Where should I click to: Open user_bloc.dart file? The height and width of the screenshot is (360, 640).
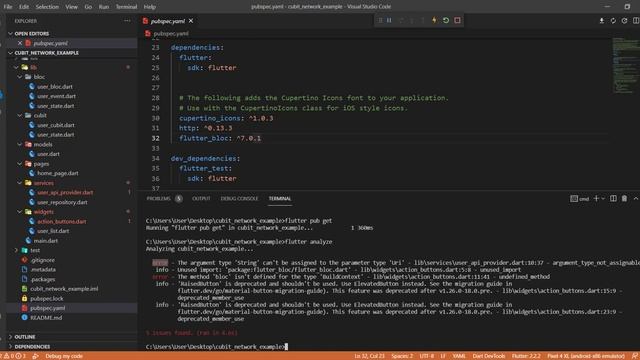[55, 87]
